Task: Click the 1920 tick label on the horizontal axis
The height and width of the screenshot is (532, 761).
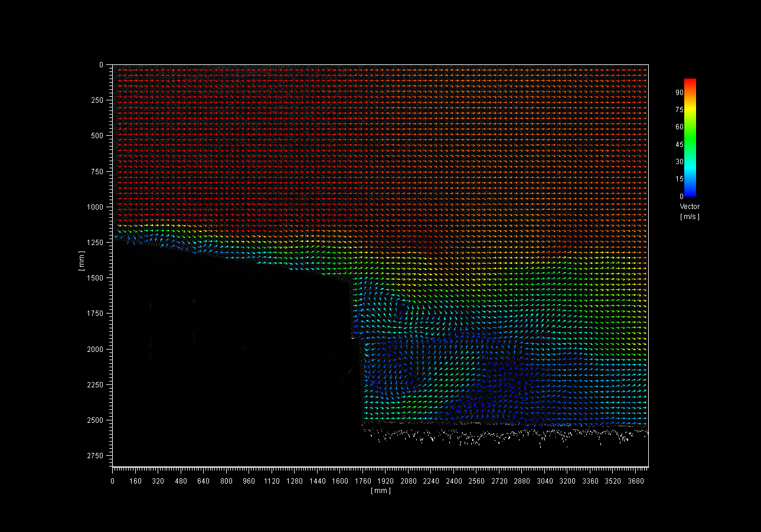Action: point(385,481)
